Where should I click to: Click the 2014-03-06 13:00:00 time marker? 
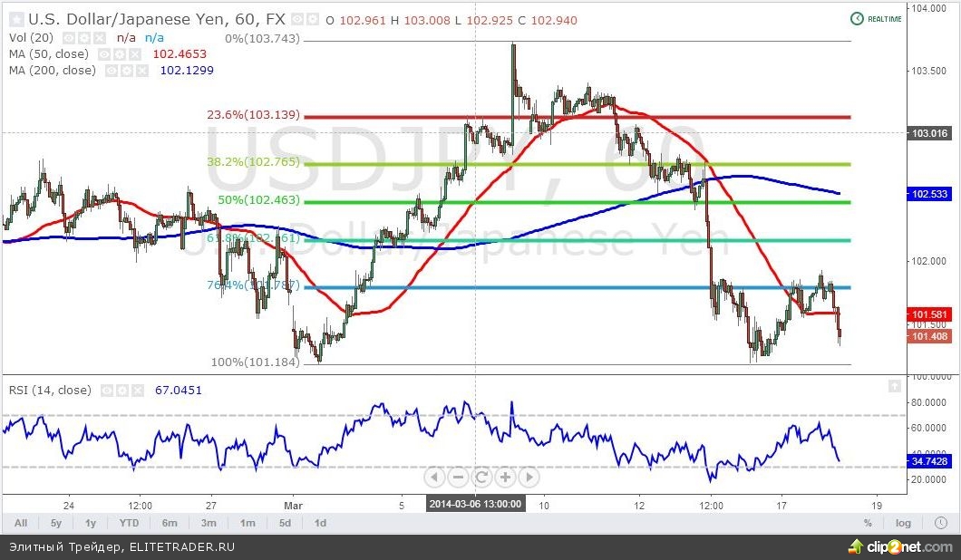click(x=476, y=504)
